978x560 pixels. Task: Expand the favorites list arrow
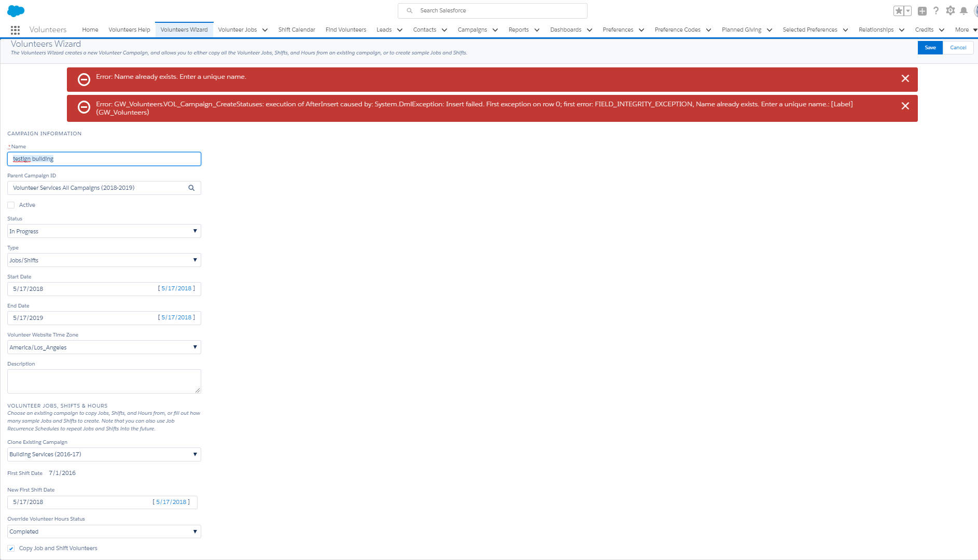point(908,11)
